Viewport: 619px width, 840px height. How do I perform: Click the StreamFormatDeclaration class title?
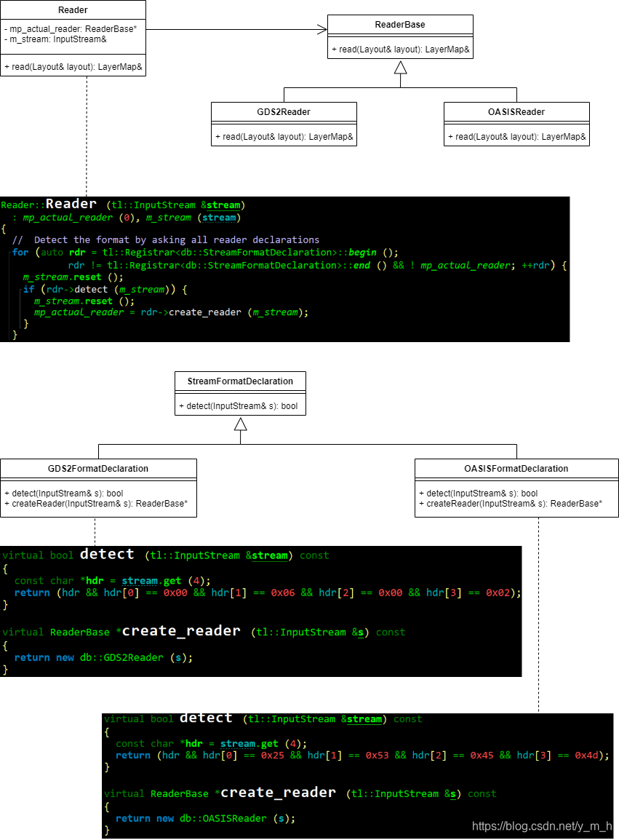click(241, 381)
